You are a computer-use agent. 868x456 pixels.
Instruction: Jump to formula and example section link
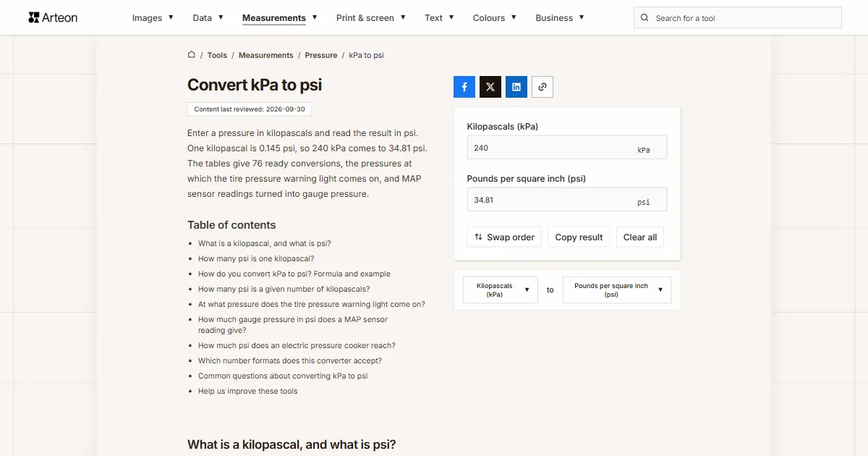[x=294, y=274]
